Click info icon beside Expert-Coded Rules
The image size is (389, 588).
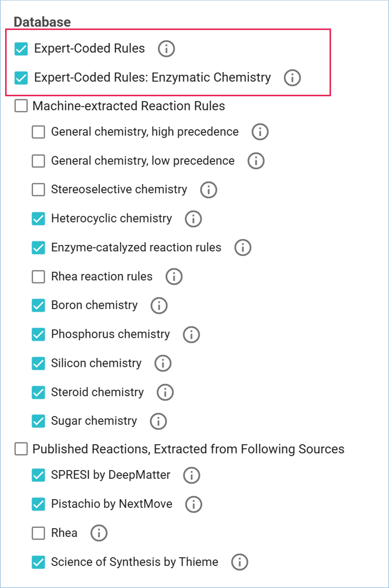point(166,49)
